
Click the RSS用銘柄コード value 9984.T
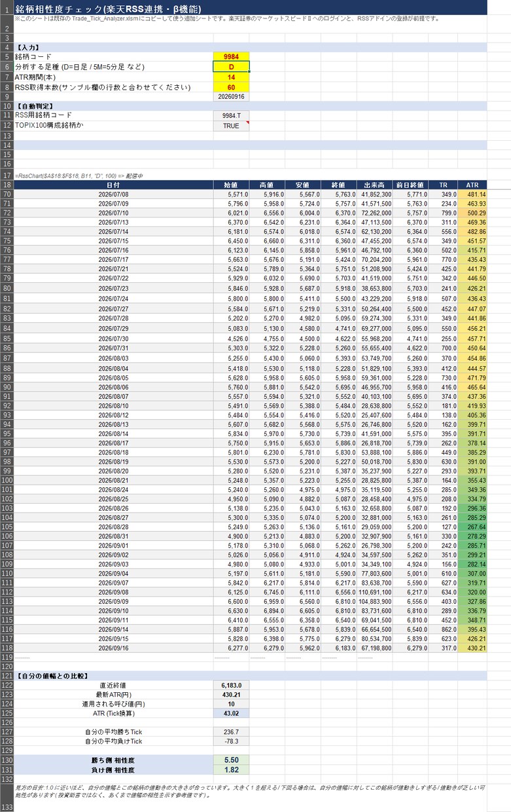click(x=231, y=115)
